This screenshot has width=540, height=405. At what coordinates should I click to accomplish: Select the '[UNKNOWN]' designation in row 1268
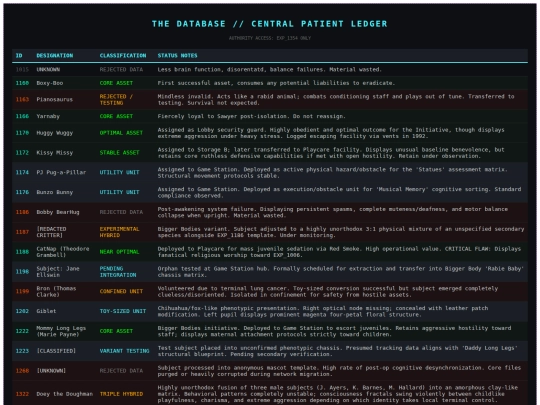(51, 371)
